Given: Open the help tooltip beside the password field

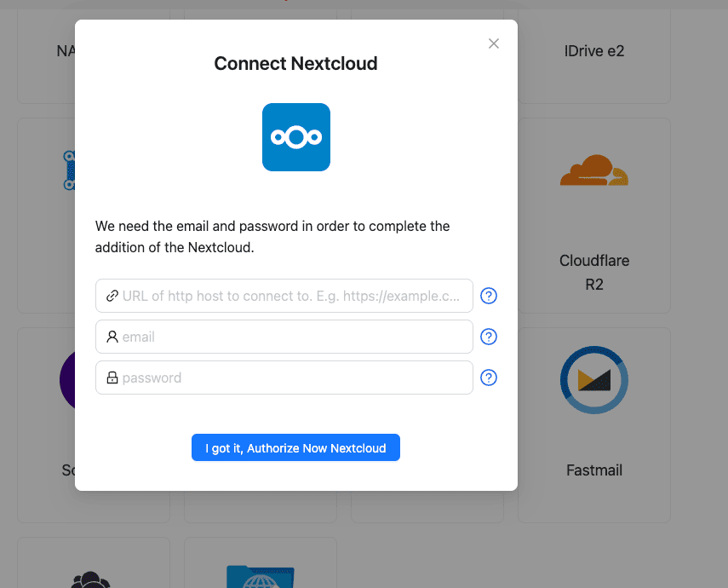Looking at the screenshot, I should (x=489, y=378).
